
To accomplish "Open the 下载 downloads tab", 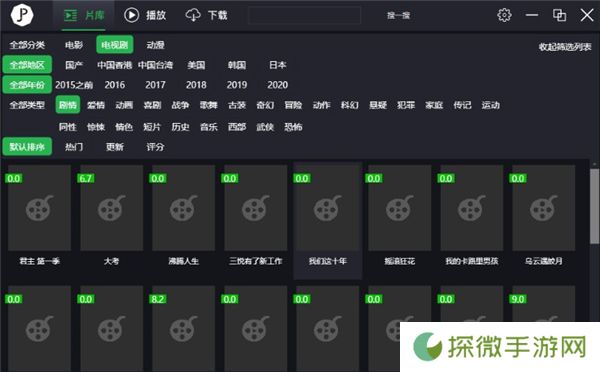I will (207, 15).
